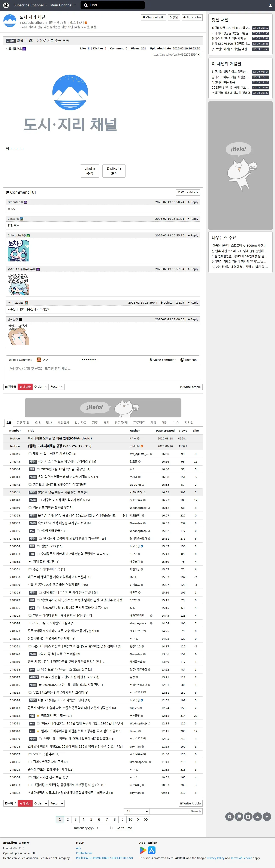
Task: Toggle the ★ 개념글 filter above the board tabs
Action: click(x=25, y=387)
